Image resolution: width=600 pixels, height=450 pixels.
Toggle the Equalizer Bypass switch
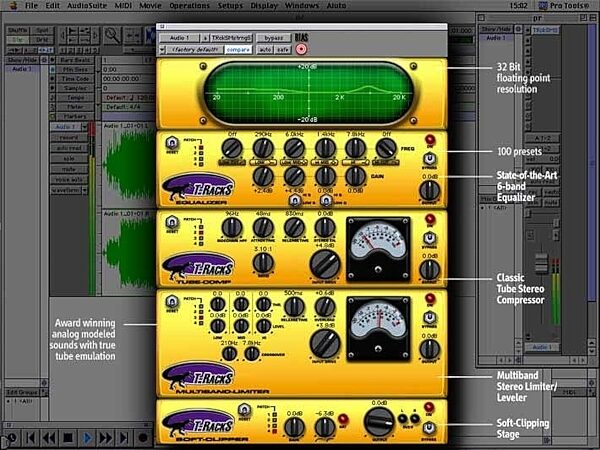tap(430, 158)
